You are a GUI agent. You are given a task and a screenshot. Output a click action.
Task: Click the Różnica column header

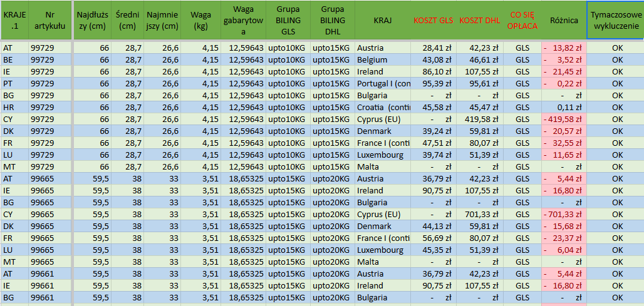coord(563,20)
